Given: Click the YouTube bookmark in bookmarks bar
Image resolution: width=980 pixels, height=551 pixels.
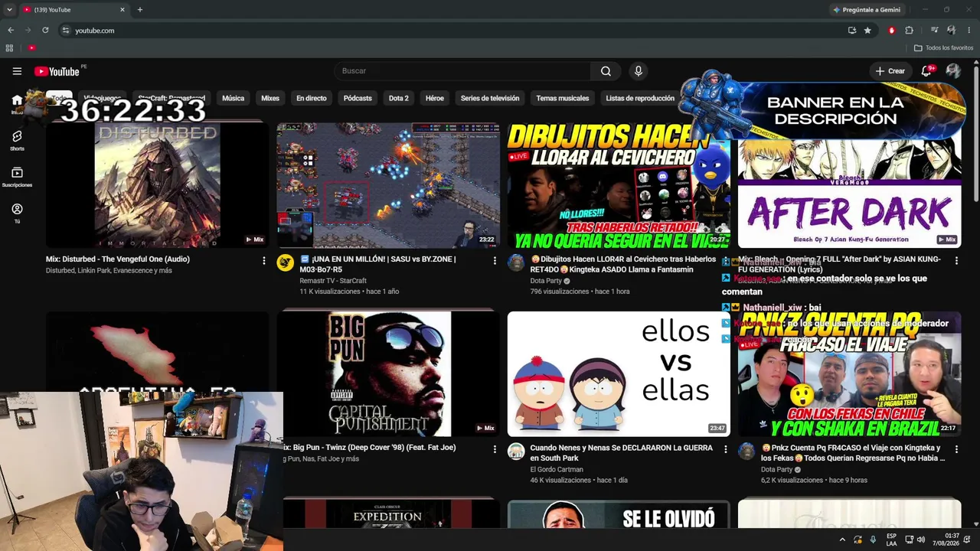Looking at the screenshot, I should (x=31, y=47).
